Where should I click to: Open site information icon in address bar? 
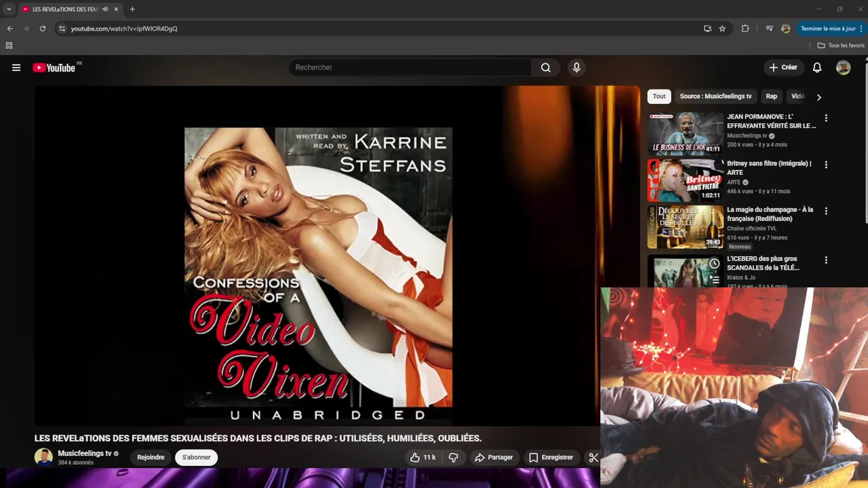(62, 28)
